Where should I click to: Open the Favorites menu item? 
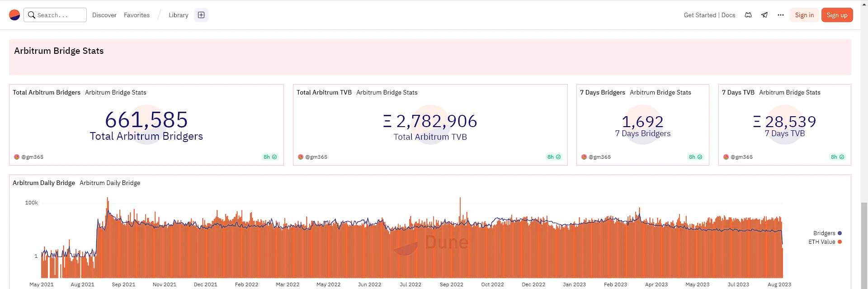coord(137,15)
